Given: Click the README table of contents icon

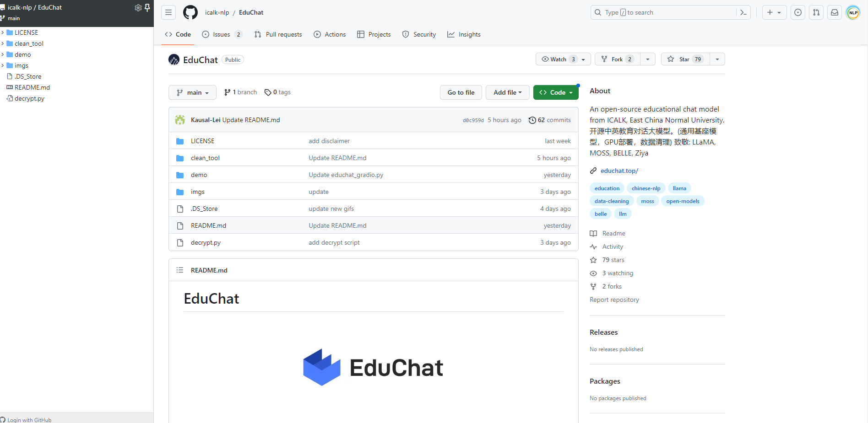Looking at the screenshot, I should (x=180, y=270).
